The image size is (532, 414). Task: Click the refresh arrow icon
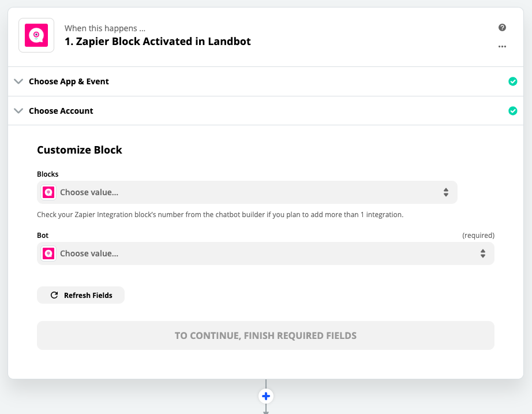[54, 295]
